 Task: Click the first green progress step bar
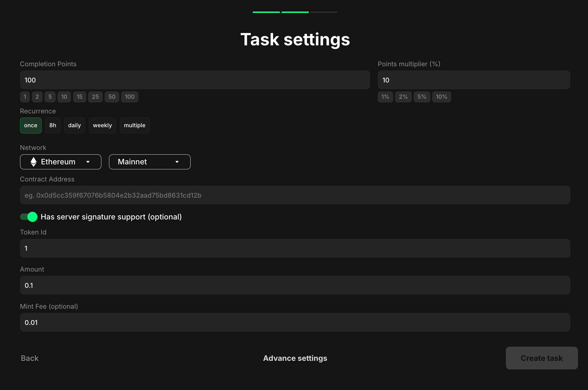[266, 12]
